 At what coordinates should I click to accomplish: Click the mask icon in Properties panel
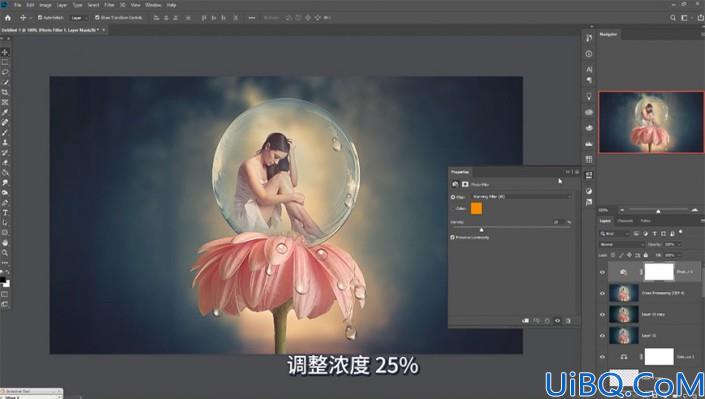[465, 184]
